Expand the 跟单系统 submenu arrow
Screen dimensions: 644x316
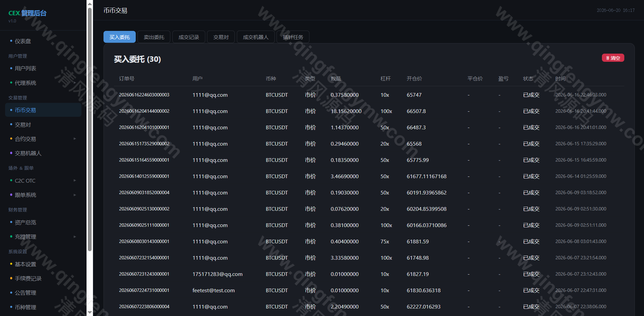75,195
